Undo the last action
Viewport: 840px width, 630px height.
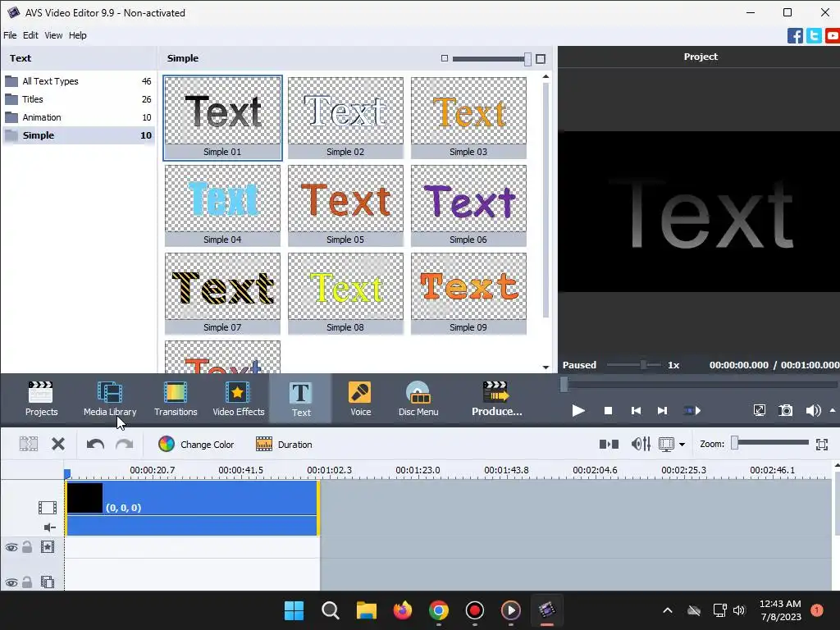[95, 444]
